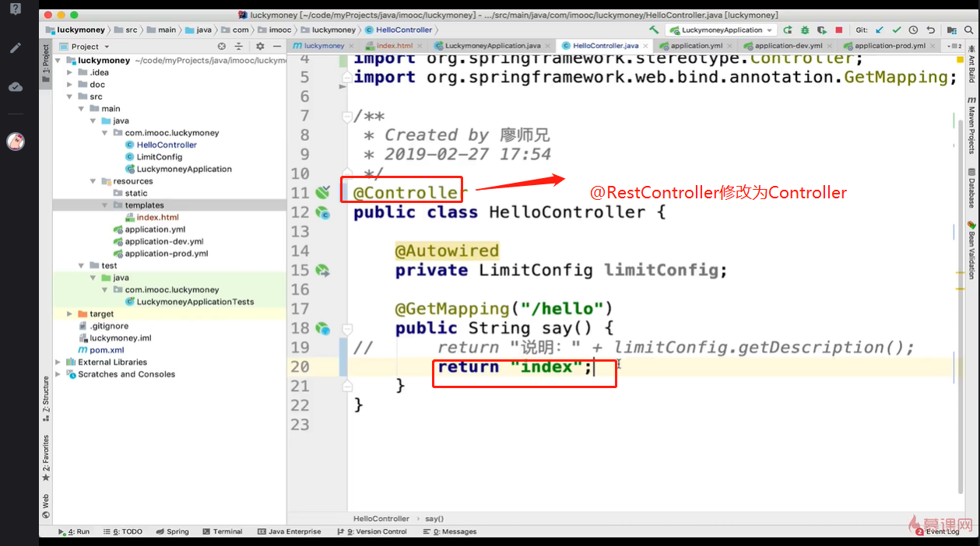Select LuckymoneyApplicationTests in tree

pos(195,302)
